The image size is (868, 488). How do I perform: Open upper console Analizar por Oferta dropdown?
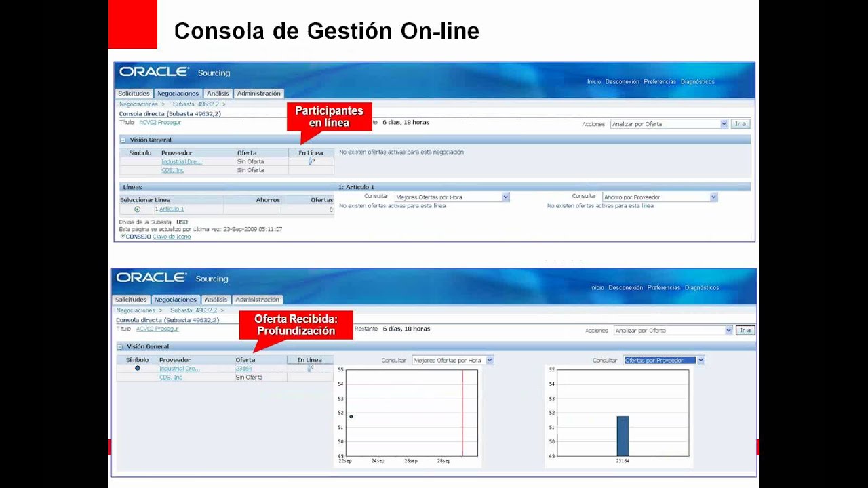click(669, 124)
